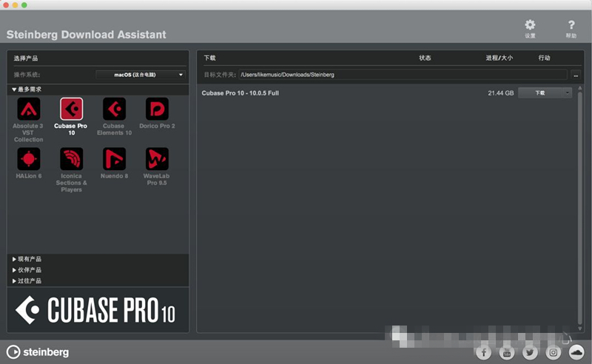Image resolution: width=592 pixels, height=364 pixels.
Task: Open the macOS operating system dropdown
Action: click(x=141, y=75)
